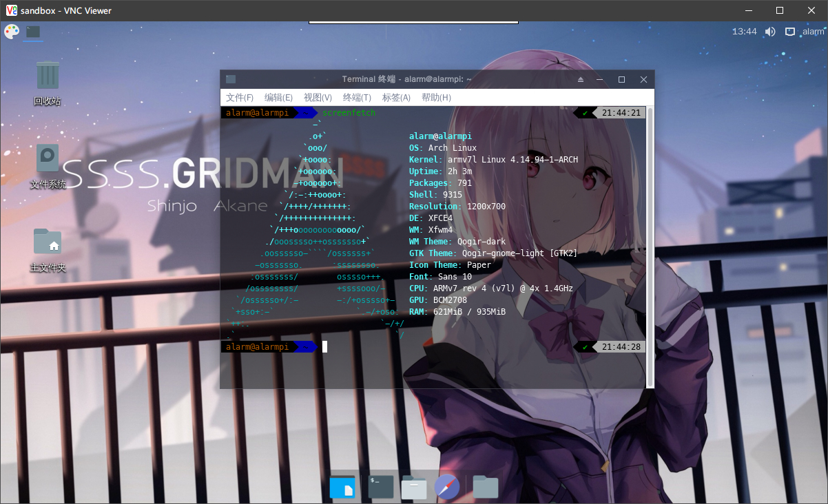The image size is (828, 504).
Task: Click the 13:44 panel clock
Action: point(744,32)
